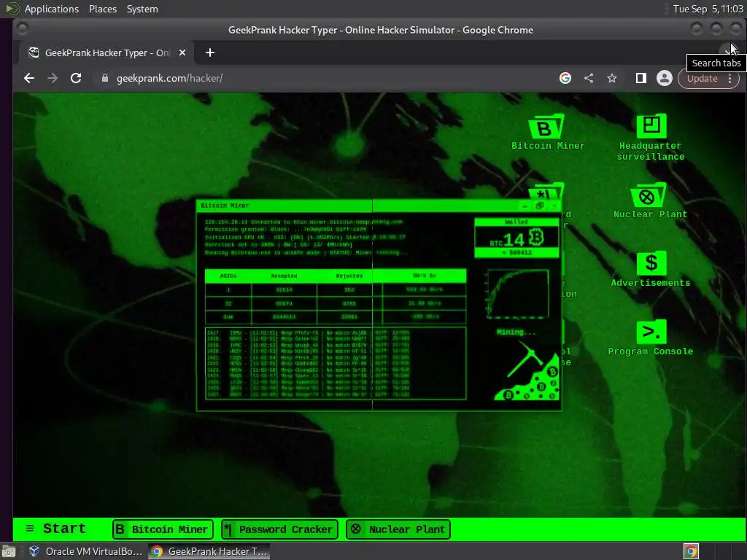
Task: Select Password Cracker in the green taskbar
Action: (280, 529)
